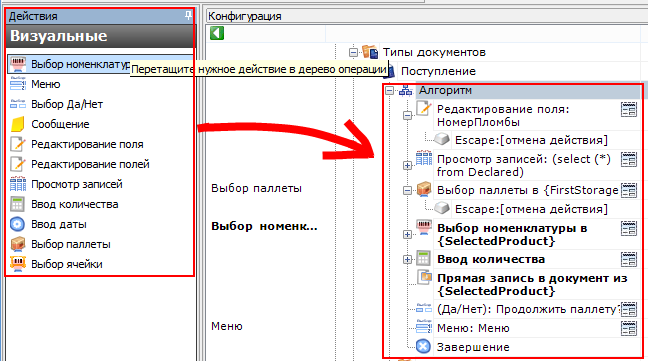Select Прямая запись в документ из {SelectedProduct}
The height and width of the screenshot is (361, 648).
532,285
